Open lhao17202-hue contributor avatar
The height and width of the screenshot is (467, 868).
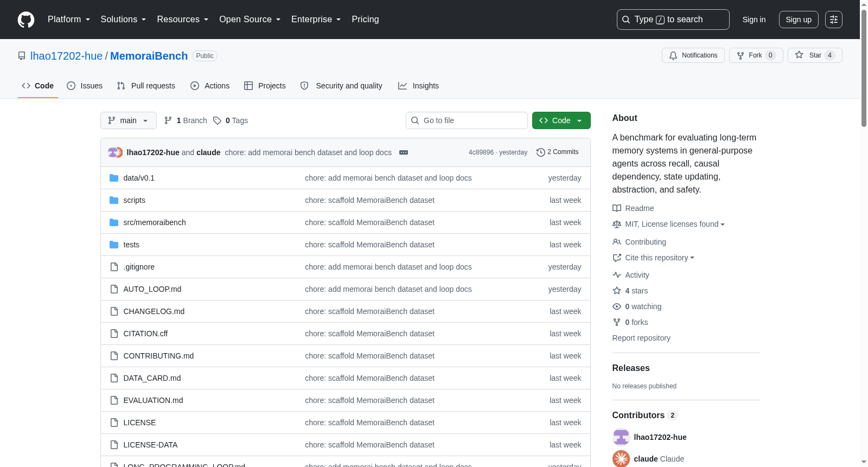click(x=621, y=437)
